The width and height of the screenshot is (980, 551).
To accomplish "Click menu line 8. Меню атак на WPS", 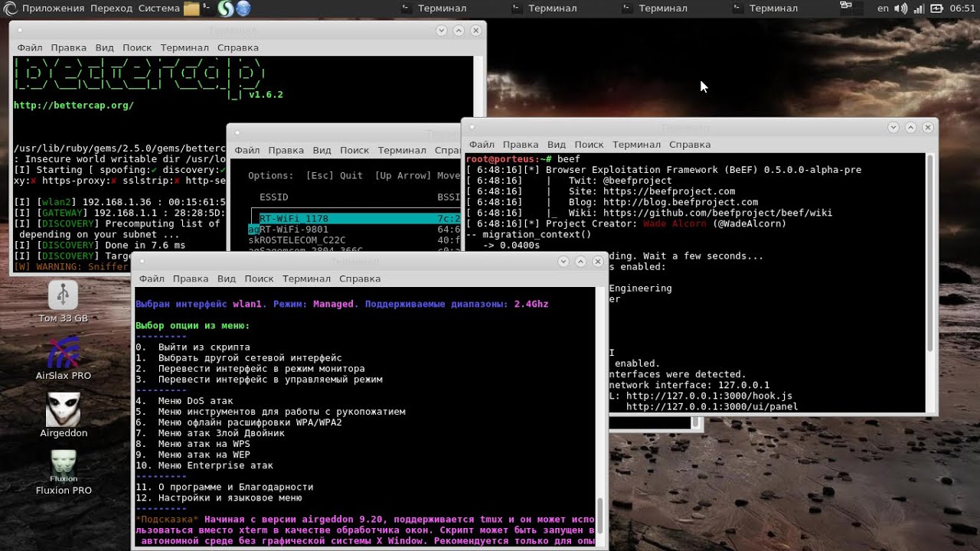I will coord(193,444).
